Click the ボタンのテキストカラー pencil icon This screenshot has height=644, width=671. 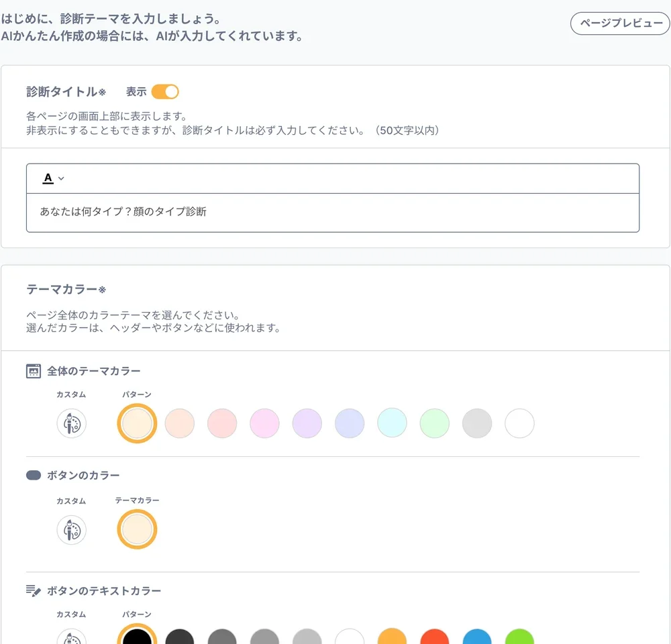(34, 591)
